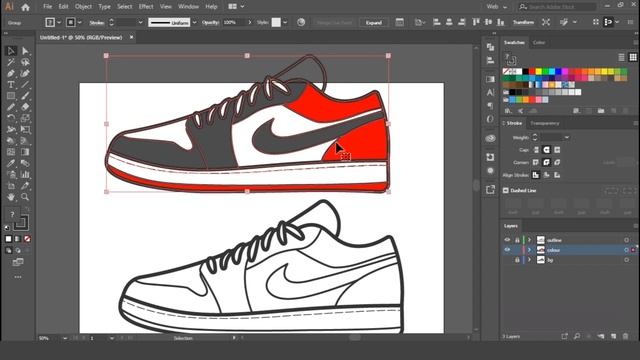The image size is (640, 360).
Task: Switch to the Transparency panel tab
Action: pos(545,123)
